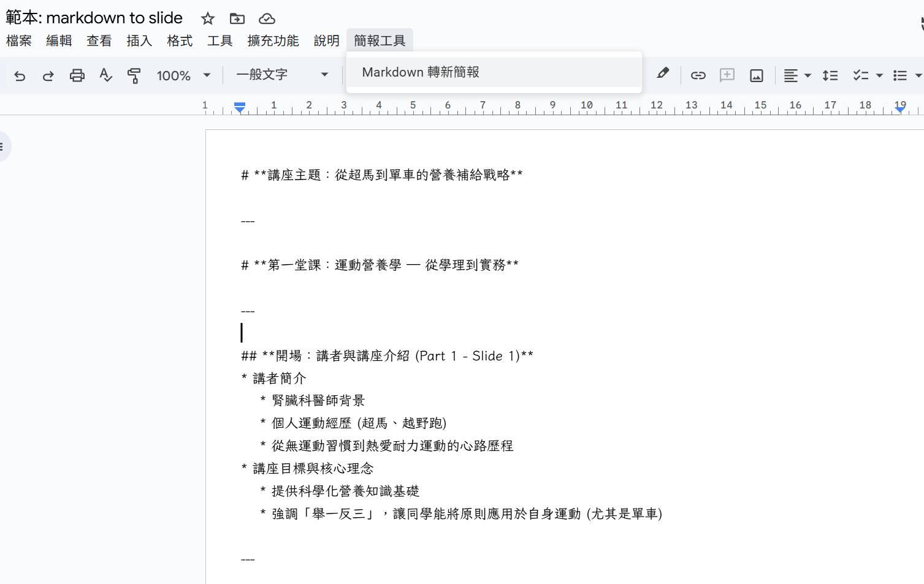Open the Move to folder icon
The height and width of the screenshot is (584, 924).
coord(237,18)
